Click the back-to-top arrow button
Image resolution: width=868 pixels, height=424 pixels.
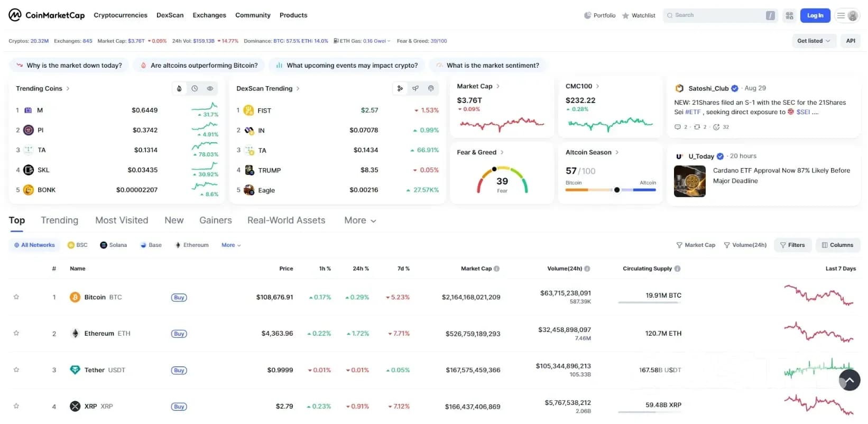pos(849,380)
